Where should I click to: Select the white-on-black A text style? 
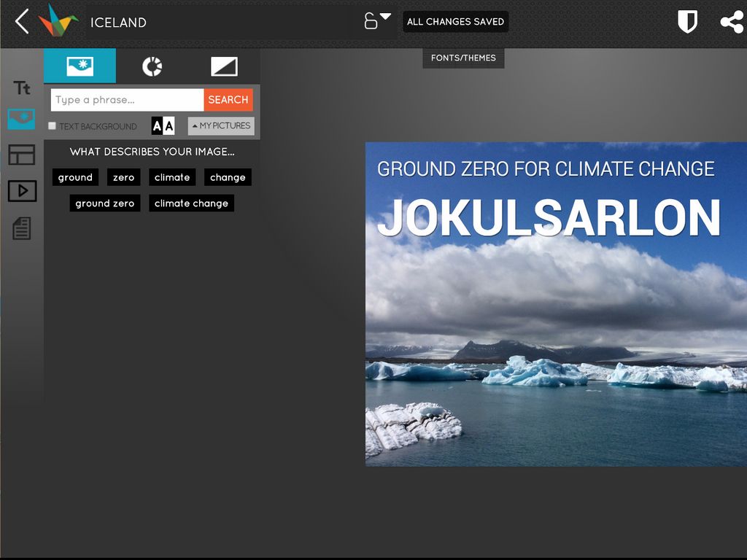[x=157, y=126]
